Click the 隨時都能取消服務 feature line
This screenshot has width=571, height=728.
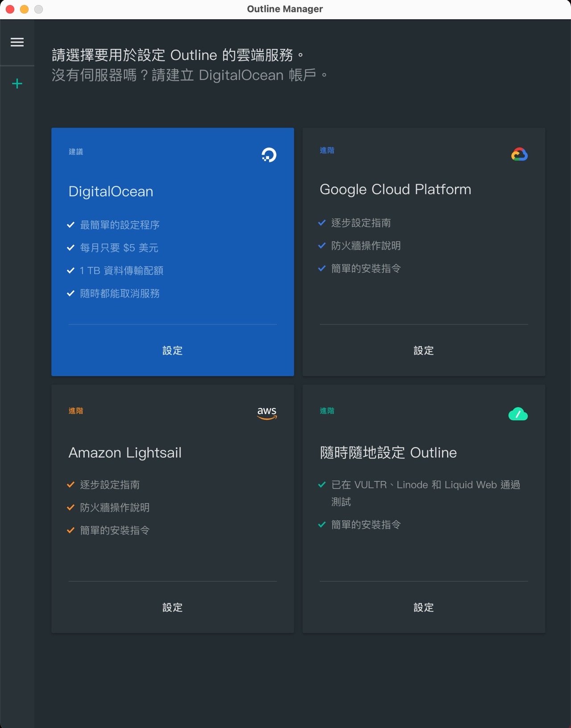[x=120, y=293]
